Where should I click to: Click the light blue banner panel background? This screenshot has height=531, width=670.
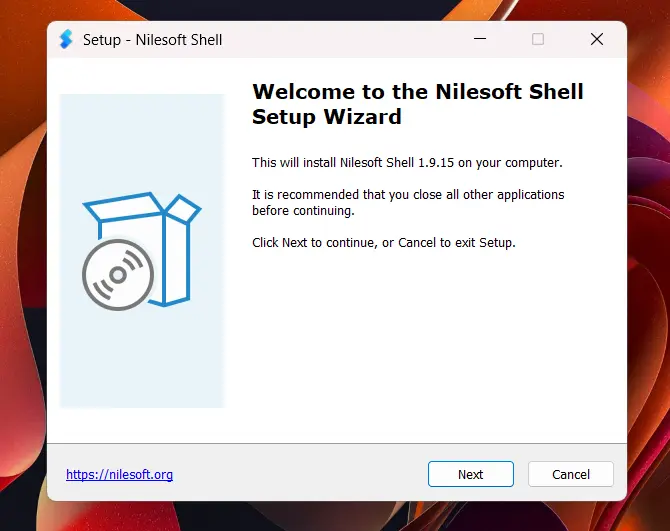142,363
